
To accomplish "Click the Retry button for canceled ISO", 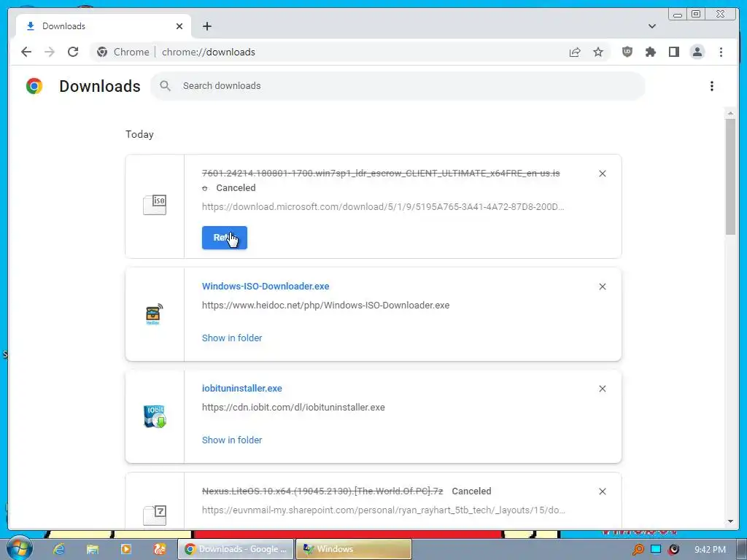I will [225, 238].
